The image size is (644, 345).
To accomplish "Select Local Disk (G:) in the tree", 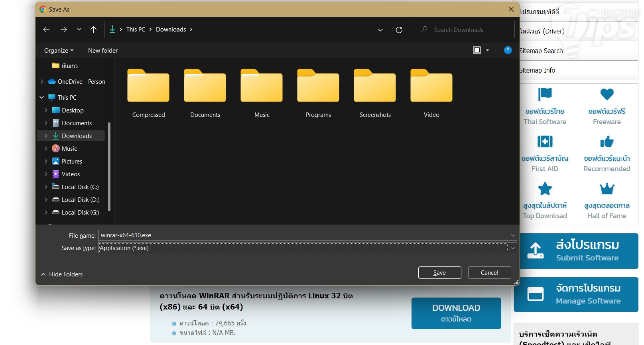I will (80, 212).
